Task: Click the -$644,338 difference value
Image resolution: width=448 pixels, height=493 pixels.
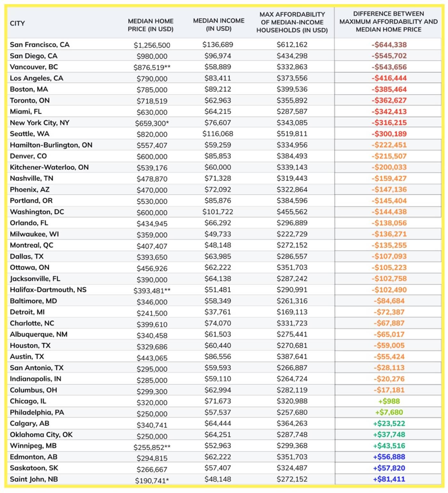Action: [389, 45]
